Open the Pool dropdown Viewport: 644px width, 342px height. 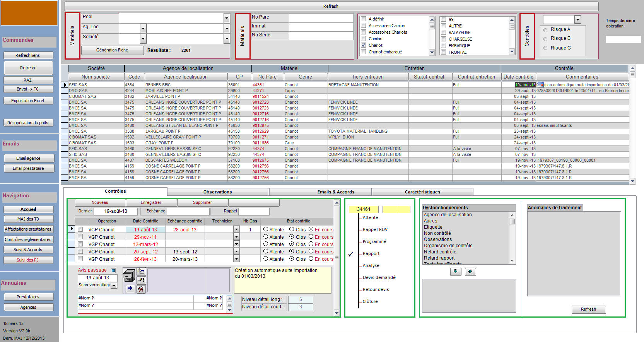227,18
